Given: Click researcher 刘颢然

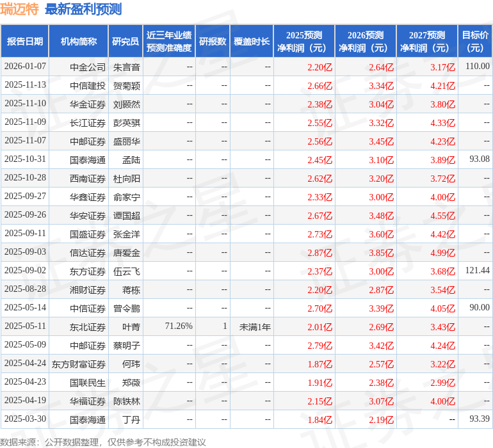Looking at the screenshot, I should coord(127,104).
